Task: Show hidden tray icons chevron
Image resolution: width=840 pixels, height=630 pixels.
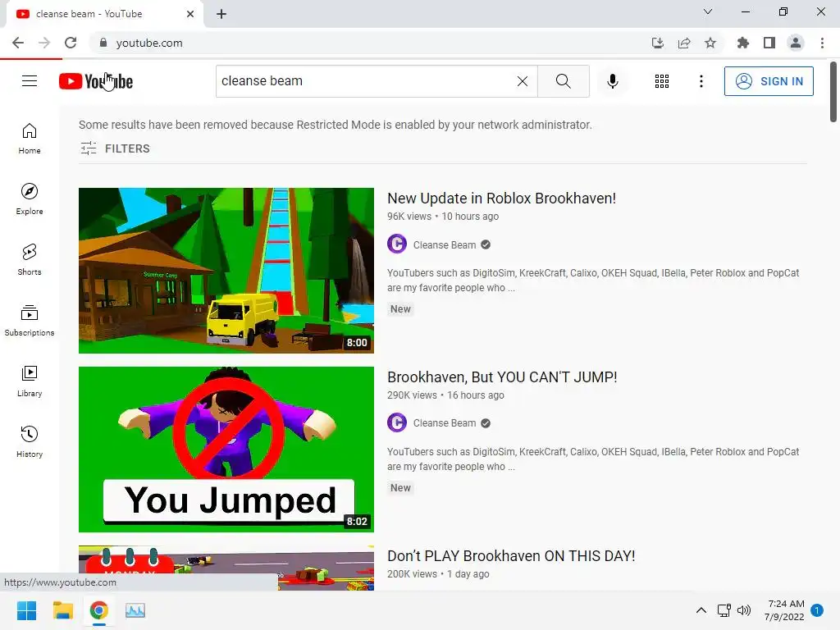Action: [x=701, y=610]
